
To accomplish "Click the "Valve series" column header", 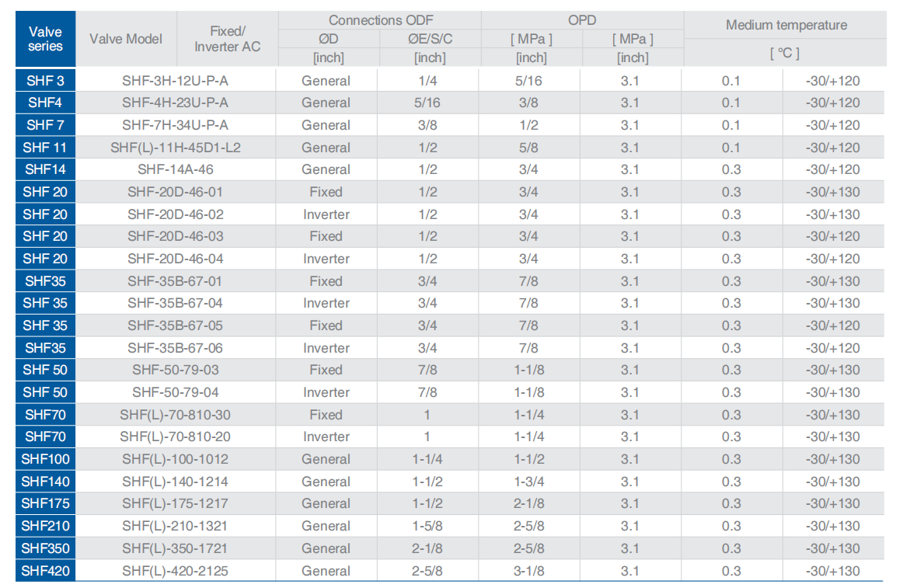I will tap(45, 39).
